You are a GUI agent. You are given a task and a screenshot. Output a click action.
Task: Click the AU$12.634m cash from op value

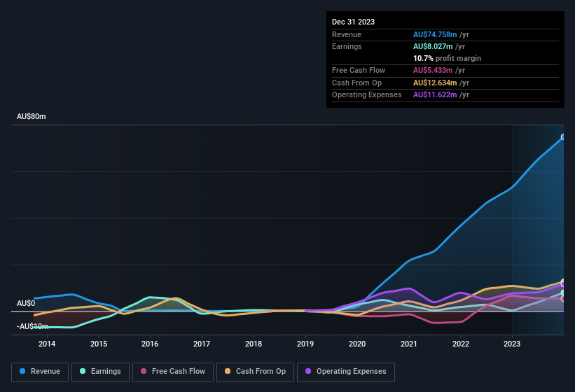[x=435, y=83]
